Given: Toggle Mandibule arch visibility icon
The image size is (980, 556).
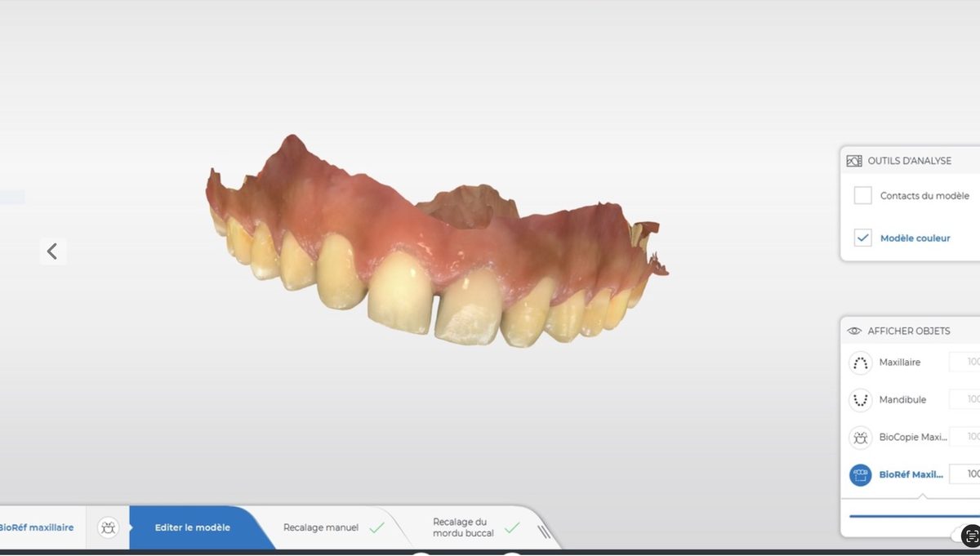Looking at the screenshot, I should click(860, 399).
